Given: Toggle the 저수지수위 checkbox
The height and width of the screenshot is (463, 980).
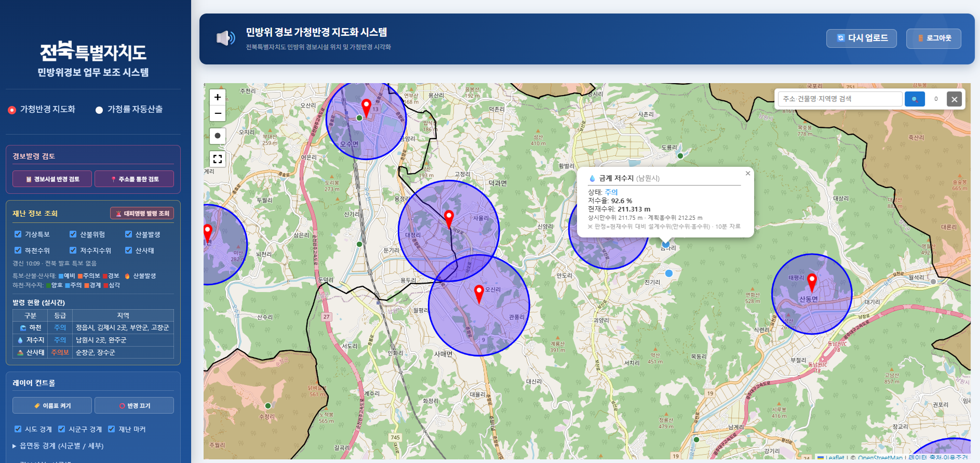Looking at the screenshot, I should point(73,250).
